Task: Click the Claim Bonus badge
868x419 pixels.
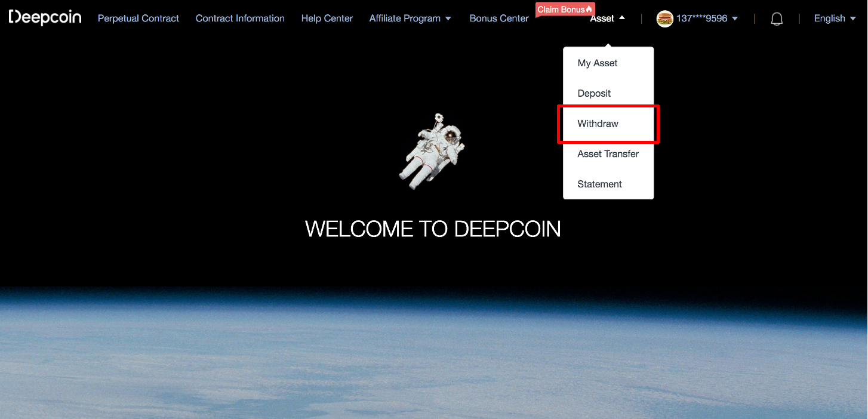Action: (x=564, y=10)
